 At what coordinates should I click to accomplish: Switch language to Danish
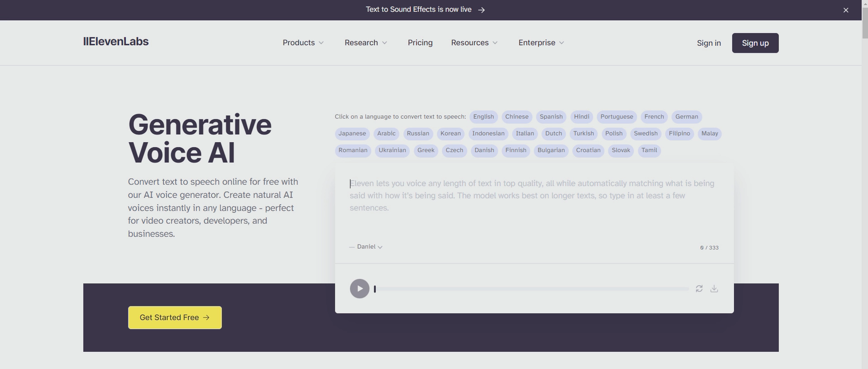(x=484, y=150)
